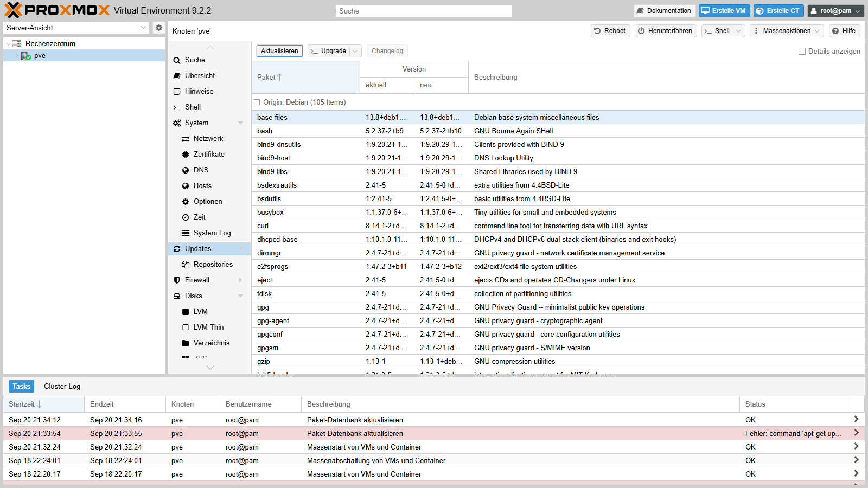Open the Server-Ansicht view dropdown
Screen dimensions: 868x488
(143, 28)
